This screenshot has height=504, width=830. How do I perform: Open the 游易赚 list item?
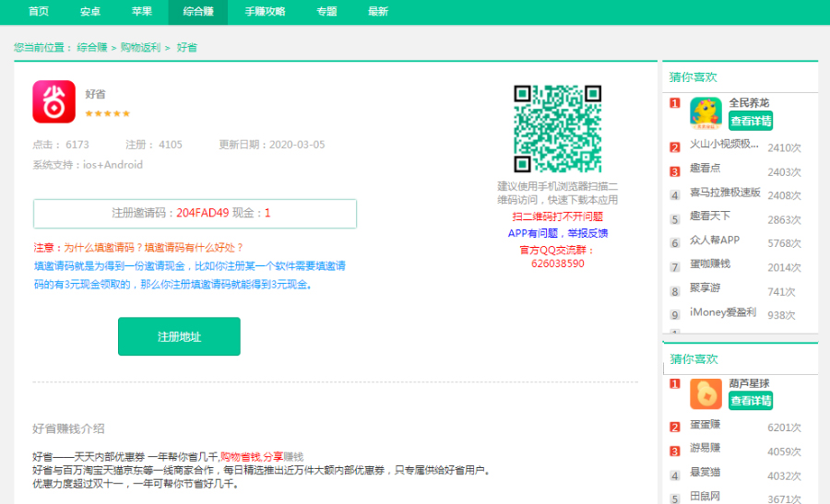(705, 449)
